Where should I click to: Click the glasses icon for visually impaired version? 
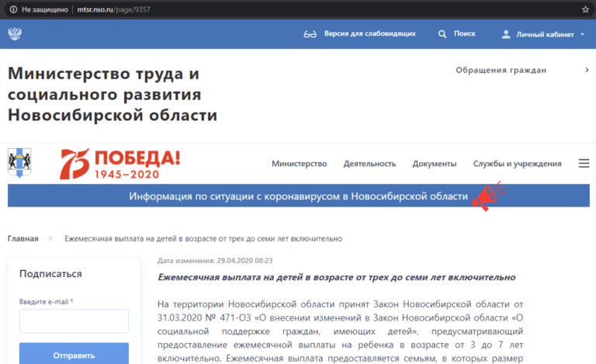click(310, 34)
